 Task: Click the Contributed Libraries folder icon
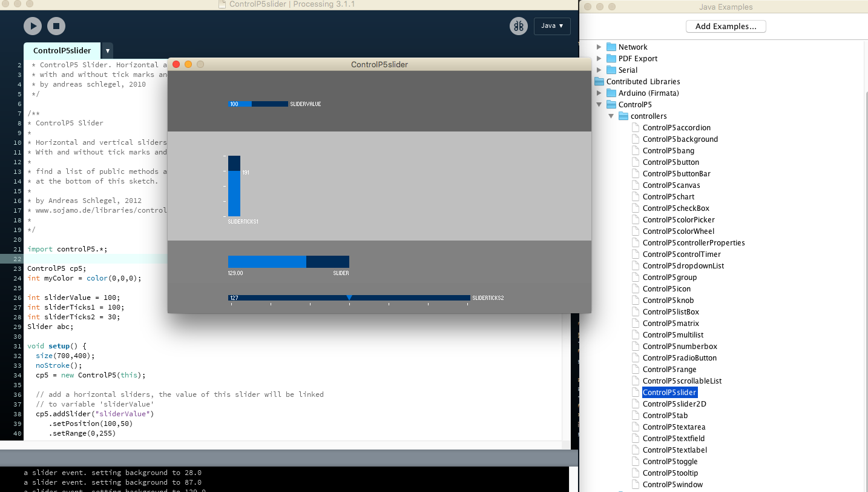click(599, 81)
